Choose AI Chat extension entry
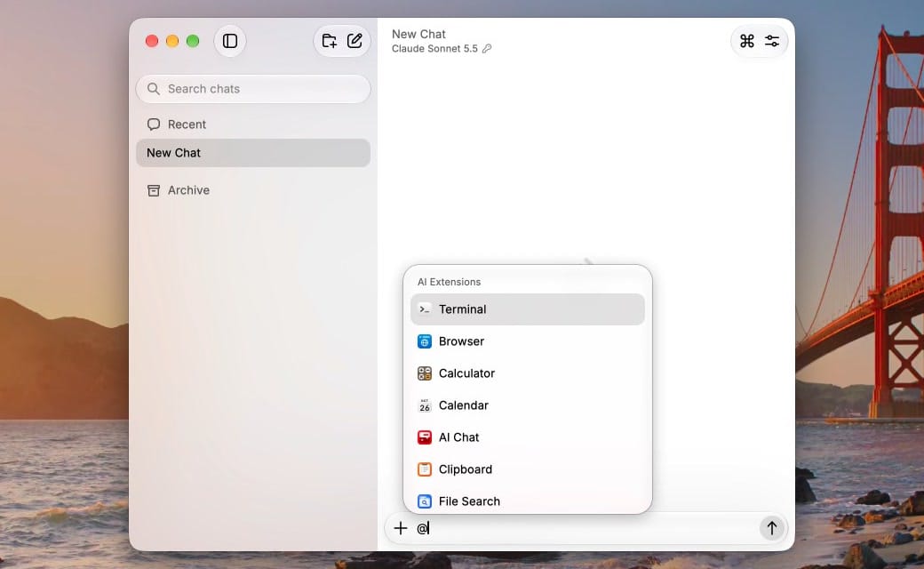This screenshot has height=569, width=924. (x=528, y=437)
